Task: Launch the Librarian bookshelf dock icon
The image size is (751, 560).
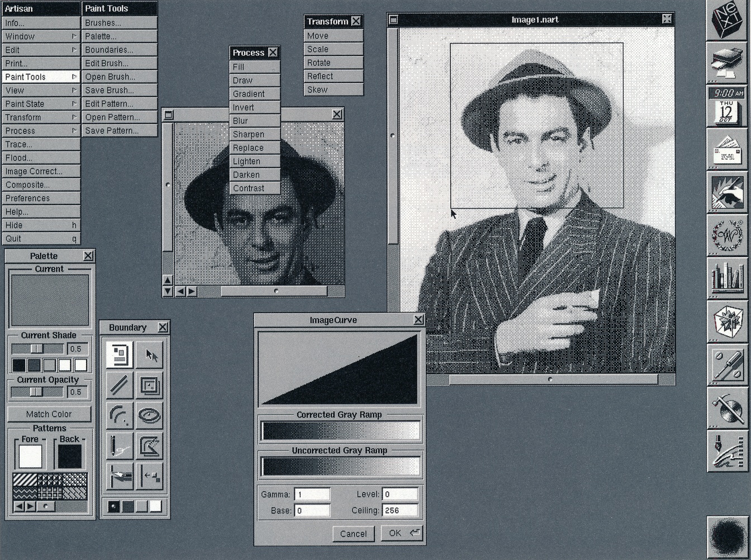Action: [727, 277]
